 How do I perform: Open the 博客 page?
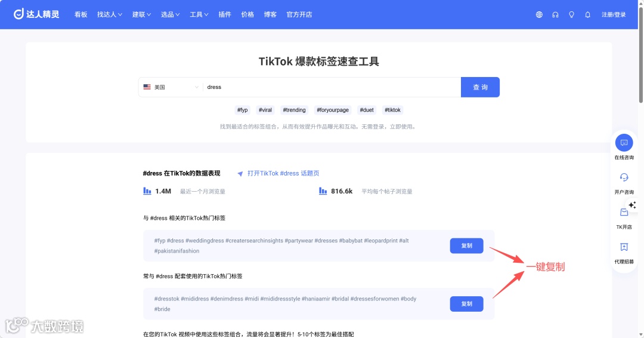(270, 14)
